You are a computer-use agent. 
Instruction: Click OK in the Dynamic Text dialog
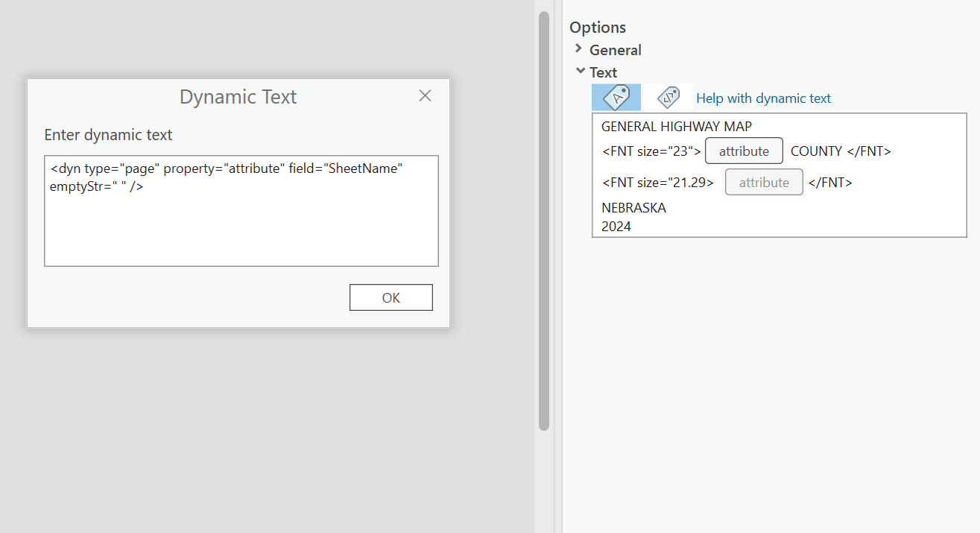391,297
